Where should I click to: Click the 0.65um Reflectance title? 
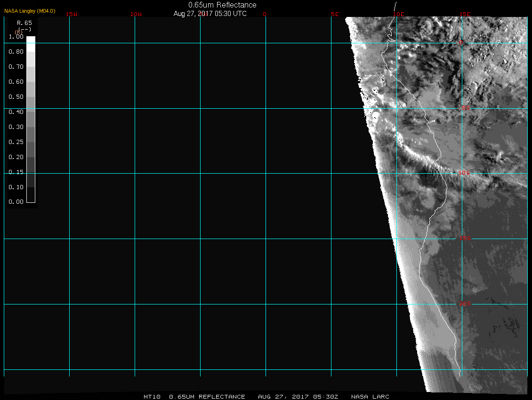coord(222,5)
